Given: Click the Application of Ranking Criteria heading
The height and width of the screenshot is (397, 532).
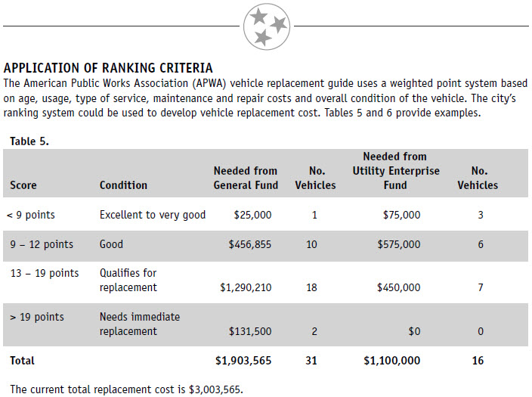Looking at the screenshot, I should [108, 68].
